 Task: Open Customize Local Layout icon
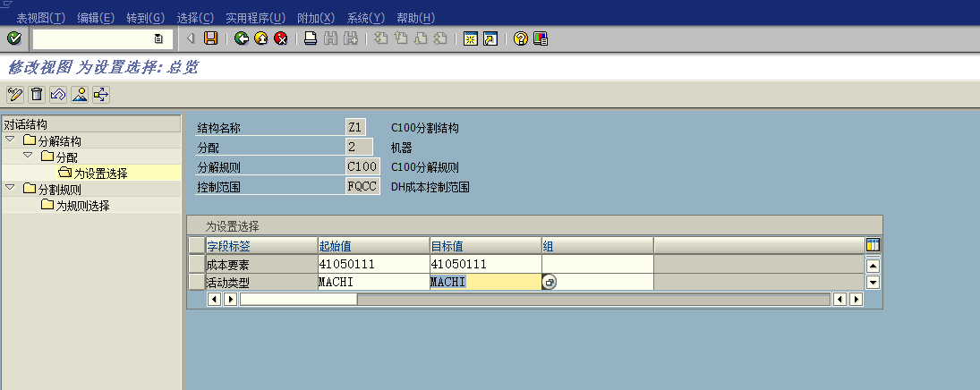[x=540, y=38]
